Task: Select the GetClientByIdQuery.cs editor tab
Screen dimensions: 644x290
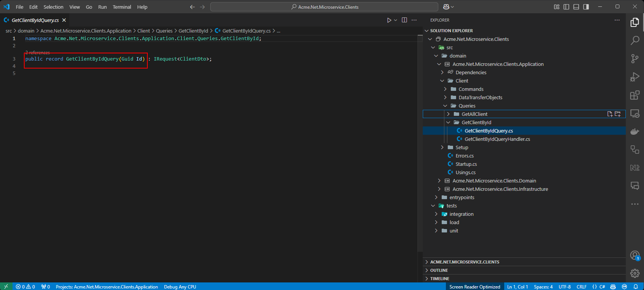Action: point(35,20)
